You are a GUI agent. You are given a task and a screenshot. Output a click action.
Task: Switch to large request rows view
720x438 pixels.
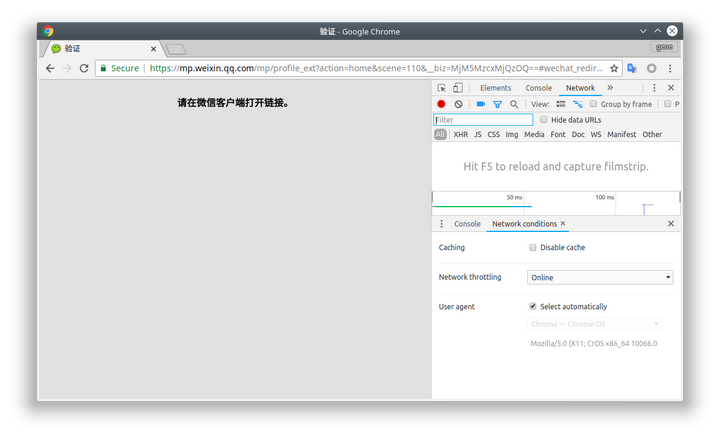[561, 104]
